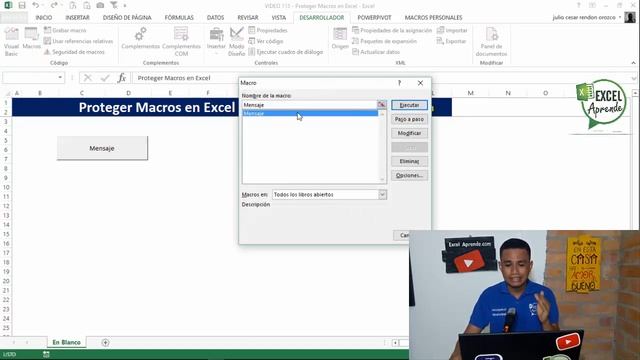Click the range selector icon beside macro name

coord(381,105)
